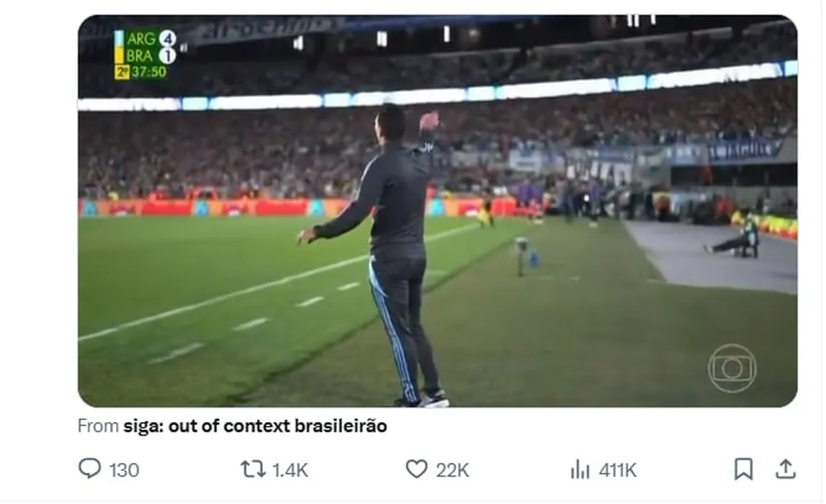Open the siga: out of context brasileirão source
The height and width of the screenshot is (504, 826).
[x=255, y=426]
